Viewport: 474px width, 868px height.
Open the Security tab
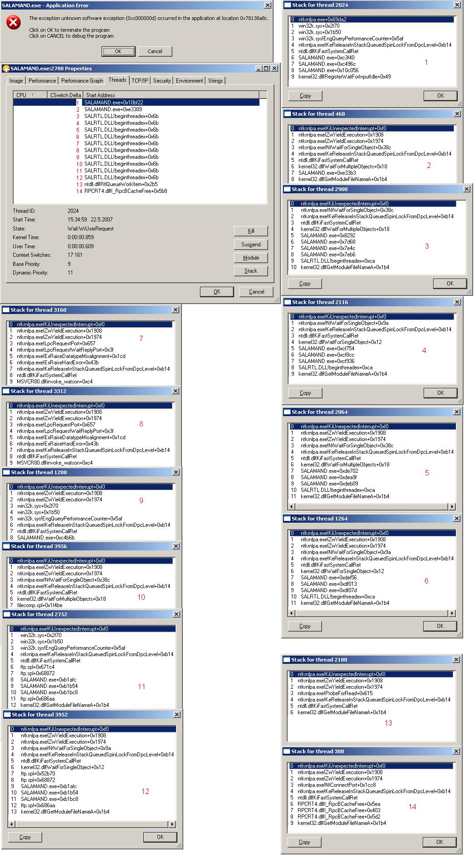tap(162, 81)
